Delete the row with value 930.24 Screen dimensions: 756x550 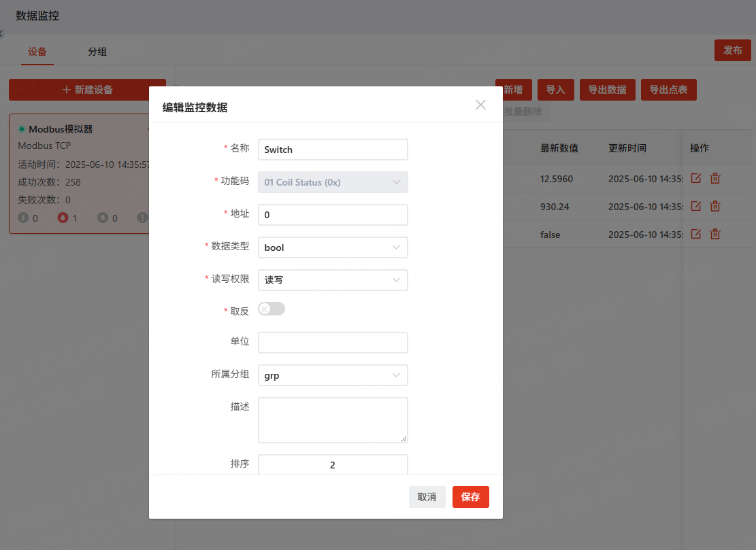tap(715, 206)
